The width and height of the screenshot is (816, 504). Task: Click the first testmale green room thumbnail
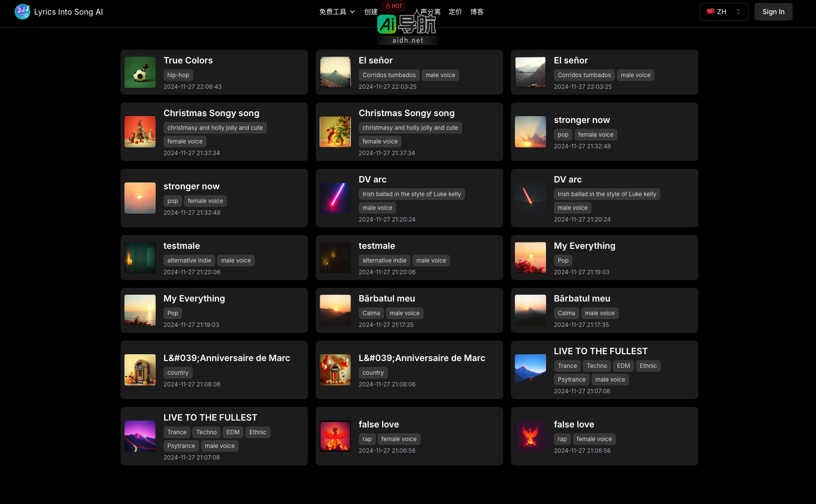[x=140, y=258]
